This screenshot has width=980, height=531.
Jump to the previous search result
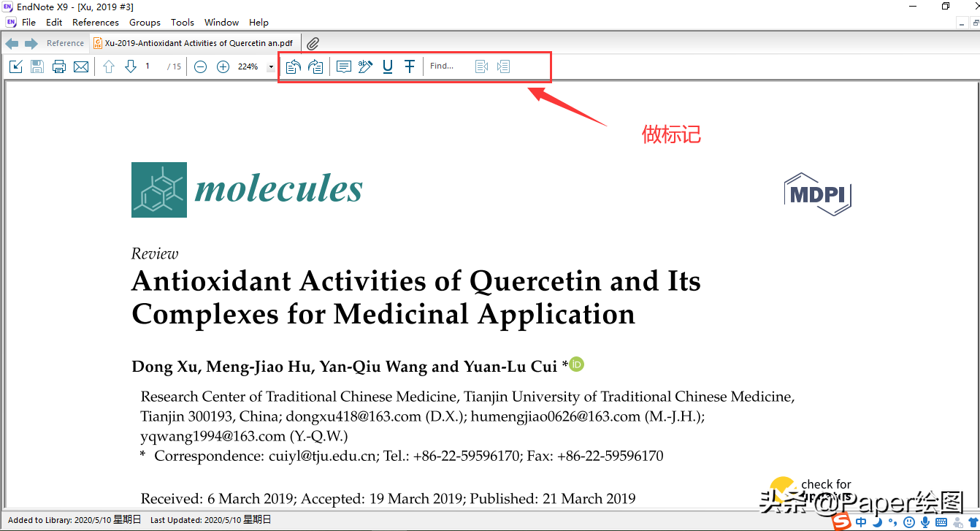(x=481, y=66)
